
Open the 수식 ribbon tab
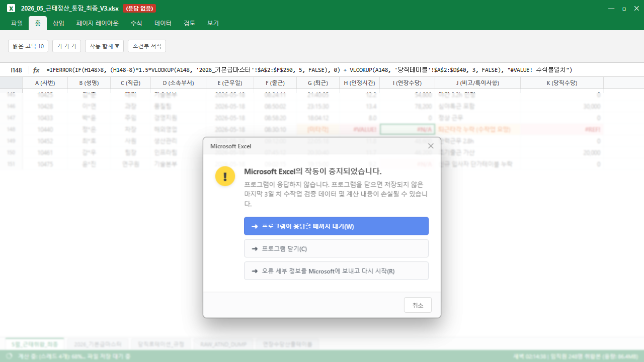[136, 23]
